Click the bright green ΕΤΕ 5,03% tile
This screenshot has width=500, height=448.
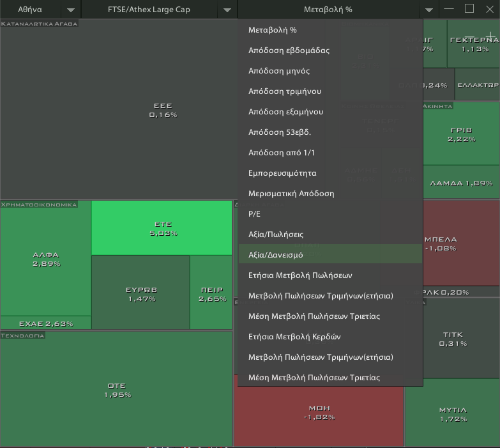click(162, 228)
